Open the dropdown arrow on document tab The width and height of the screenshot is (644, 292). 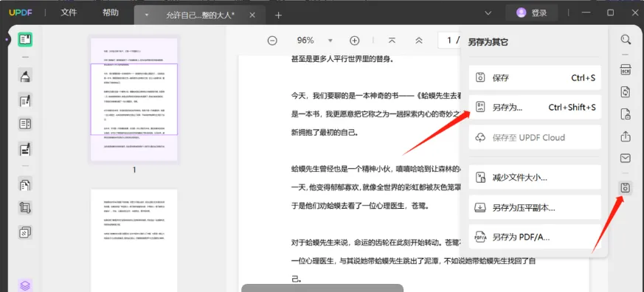[147, 15]
